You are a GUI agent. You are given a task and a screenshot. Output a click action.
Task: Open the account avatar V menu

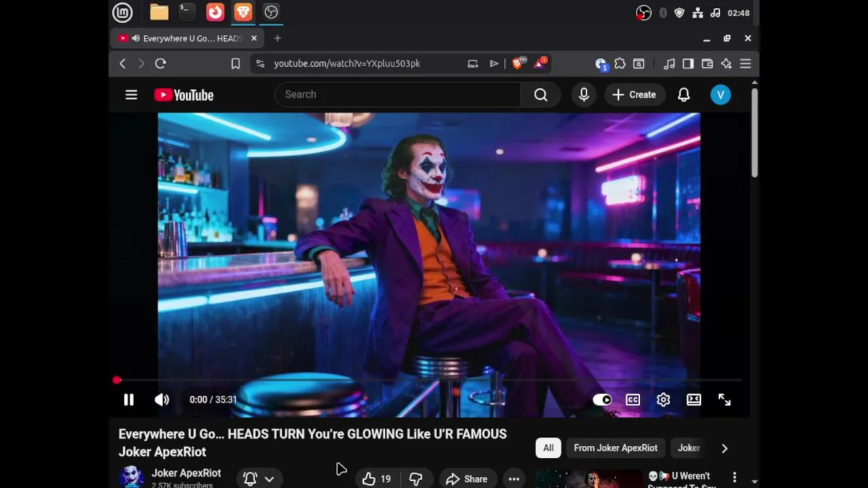[721, 95]
